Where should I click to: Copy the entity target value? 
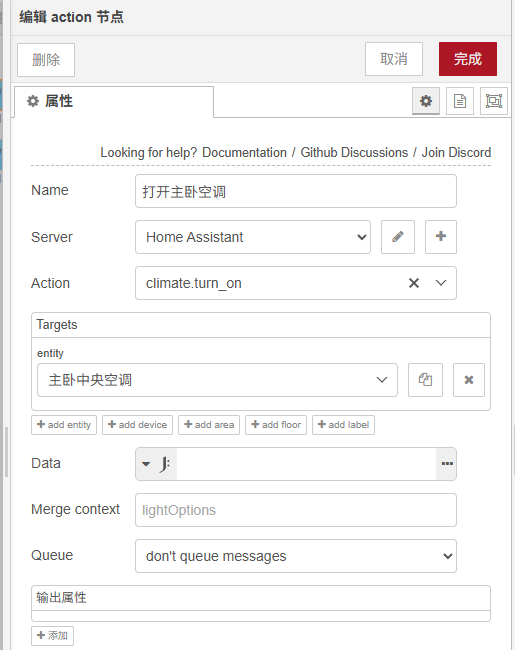click(425, 380)
